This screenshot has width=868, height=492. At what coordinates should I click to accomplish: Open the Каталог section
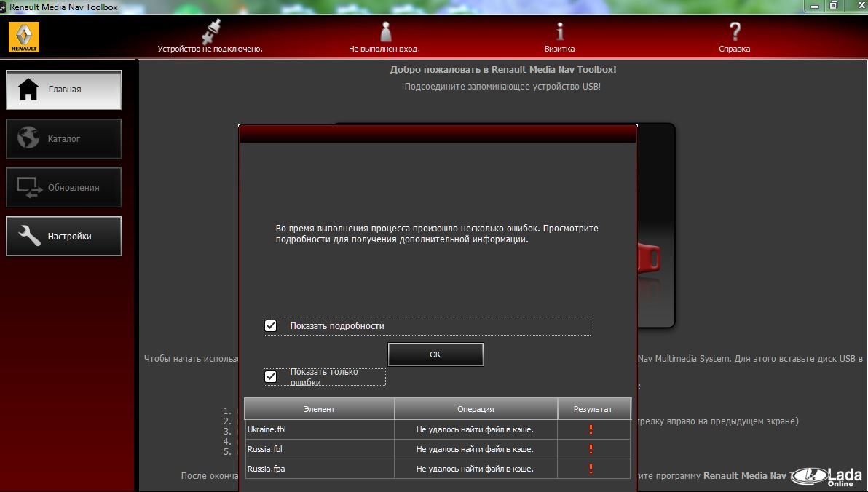pyautogui.click(x=64, y=138)
